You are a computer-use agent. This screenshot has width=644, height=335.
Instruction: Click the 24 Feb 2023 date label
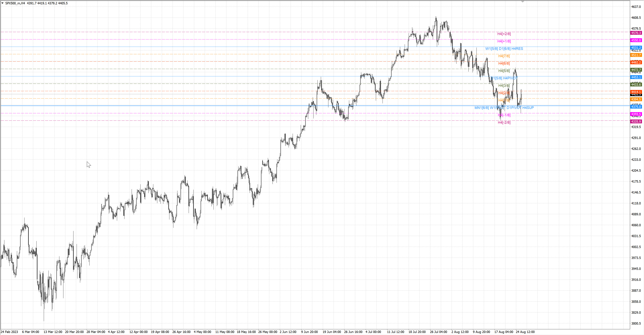click(x=10, y=332)
